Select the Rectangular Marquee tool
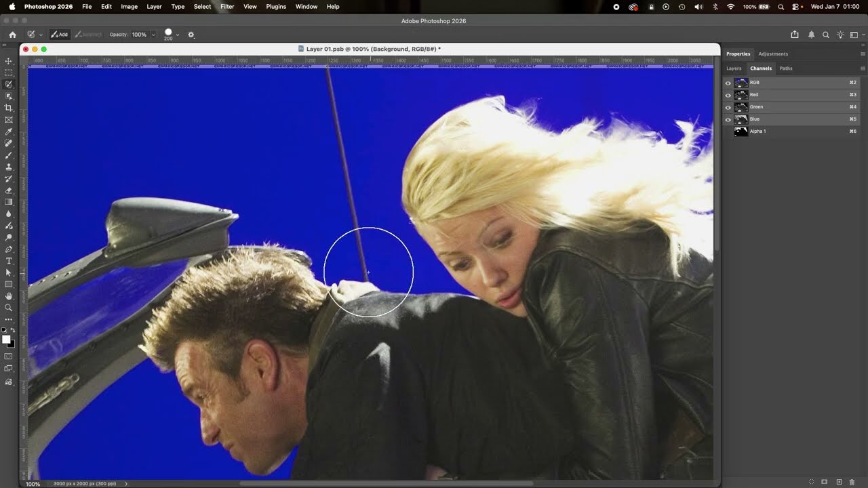Image resolution: width=868 pixels, height=488 pixels. (x=9, y=73)
